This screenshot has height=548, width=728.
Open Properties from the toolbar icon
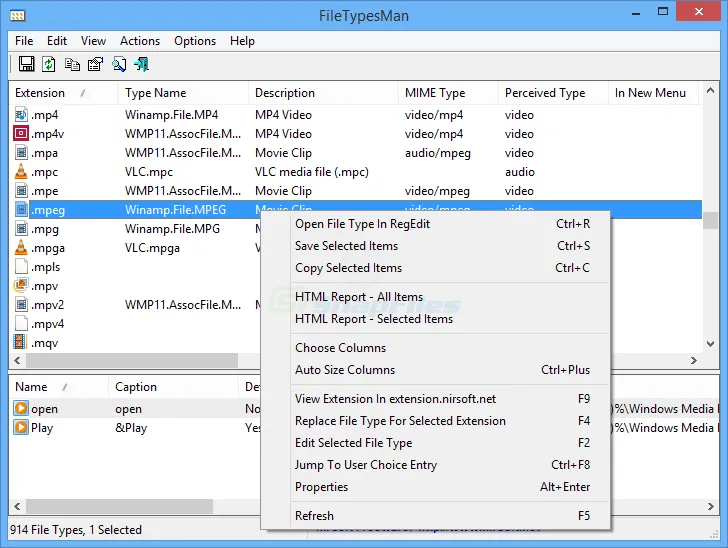point(95,65)
